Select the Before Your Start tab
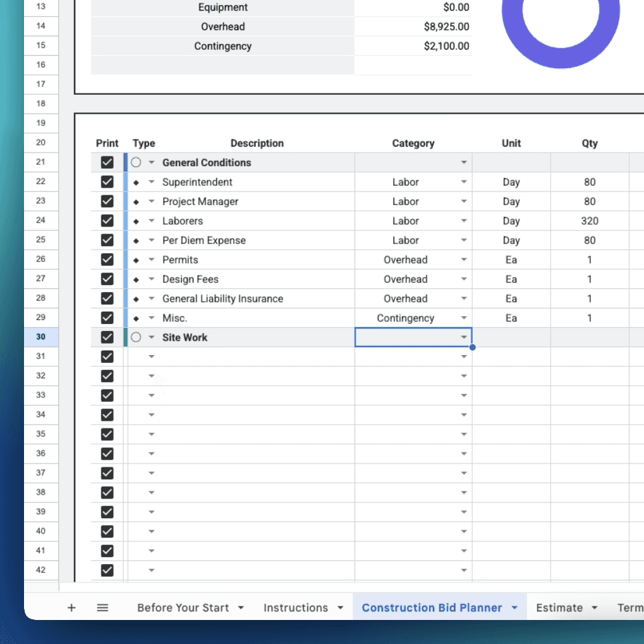The image size is (644, 644). coord(184,608)
